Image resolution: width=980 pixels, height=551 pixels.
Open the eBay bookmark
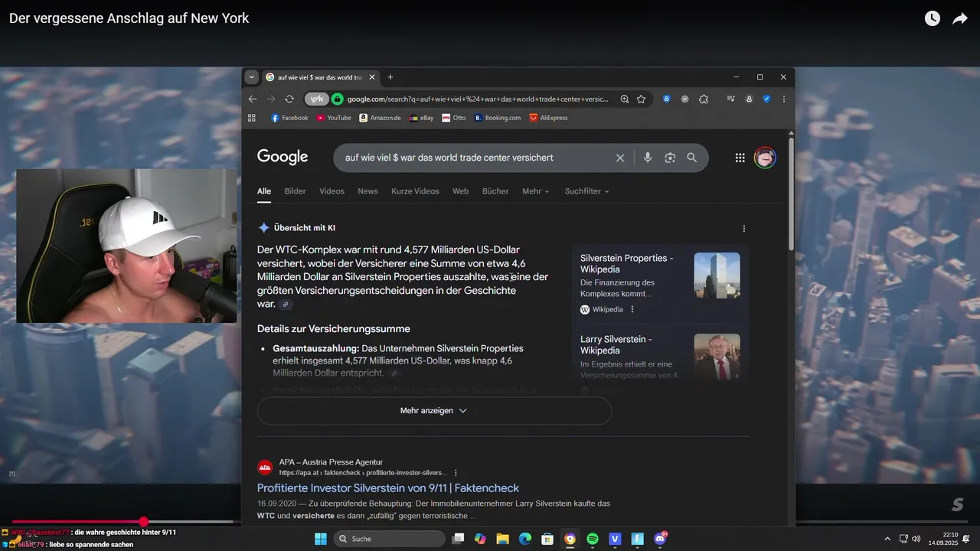click(421, 118)
